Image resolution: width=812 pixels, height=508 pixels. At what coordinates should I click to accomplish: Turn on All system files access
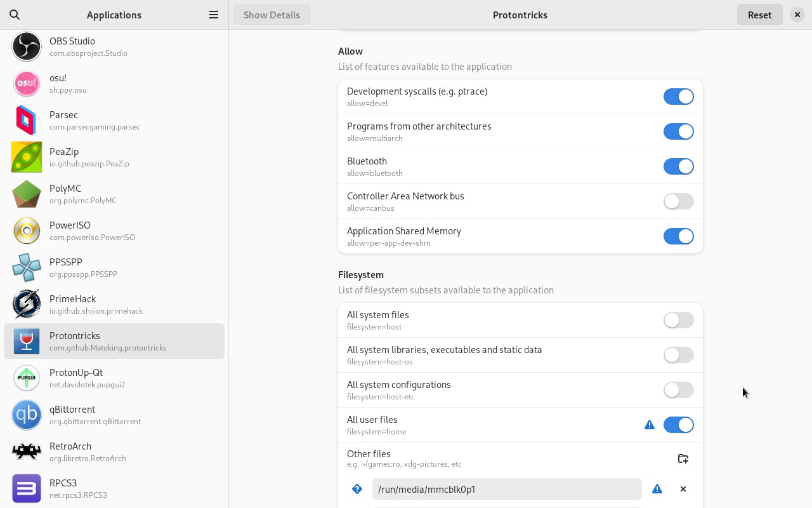[678, 320]
